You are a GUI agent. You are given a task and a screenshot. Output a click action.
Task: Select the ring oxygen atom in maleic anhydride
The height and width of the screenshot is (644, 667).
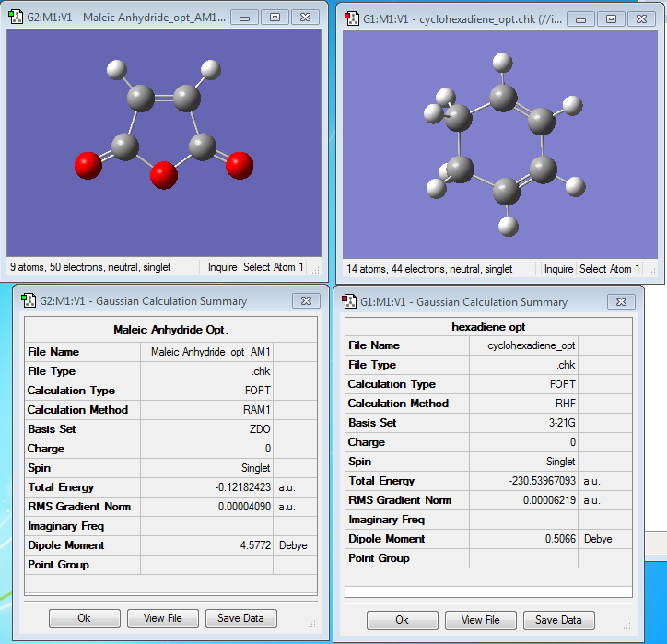click(x=164, y=175)
